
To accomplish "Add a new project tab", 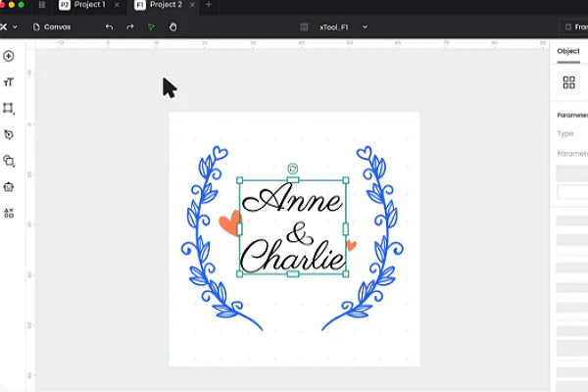I will pyautogui.click(x=209, y=5).
